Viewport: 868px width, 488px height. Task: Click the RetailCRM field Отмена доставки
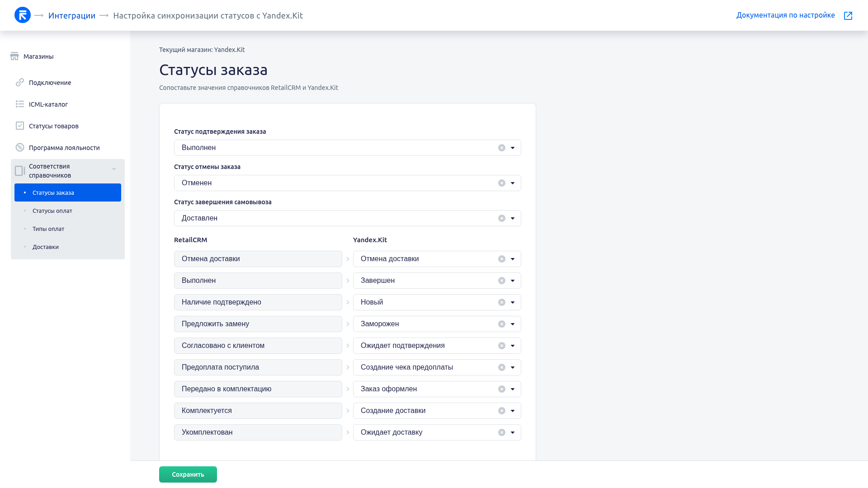(258, 259)
